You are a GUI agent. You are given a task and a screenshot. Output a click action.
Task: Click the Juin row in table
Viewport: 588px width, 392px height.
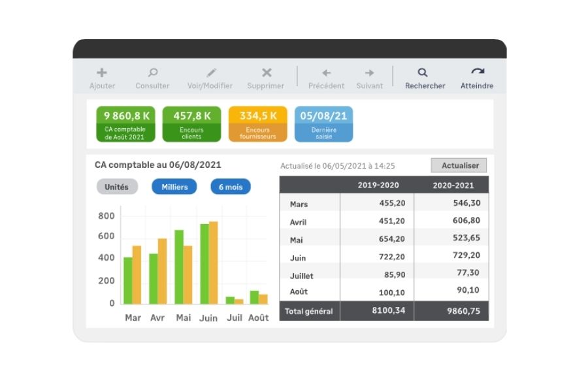[x=298, y=257]
